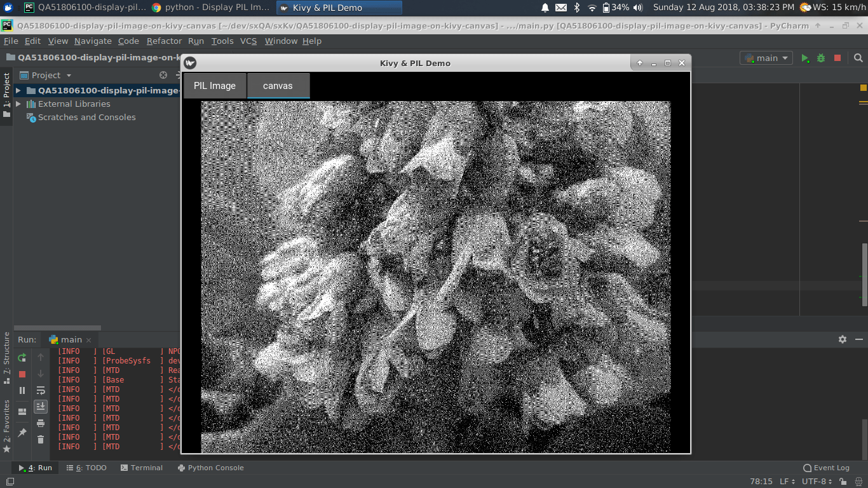Open the Refactor menu
Viewport: 868px width, 488px height.
[x=164, y=41]
